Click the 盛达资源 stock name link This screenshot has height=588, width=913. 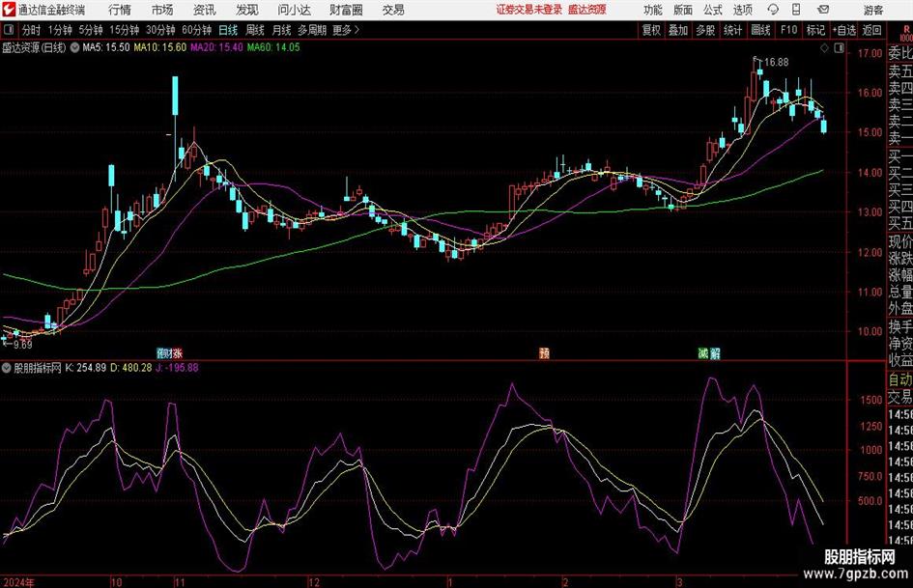click(587, 10)
